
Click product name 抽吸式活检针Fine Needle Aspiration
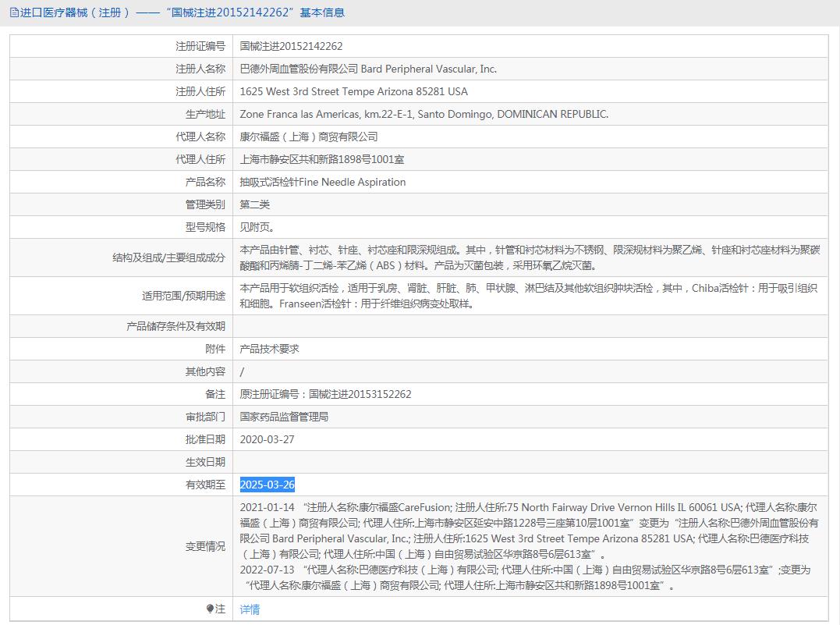pyautogui.click(x=322, y=182)
